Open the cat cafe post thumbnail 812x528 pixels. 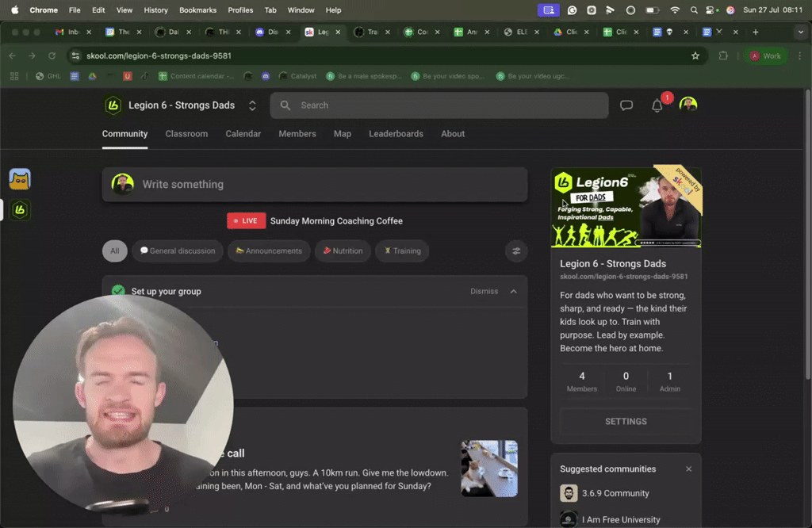(x=489, y=469)
